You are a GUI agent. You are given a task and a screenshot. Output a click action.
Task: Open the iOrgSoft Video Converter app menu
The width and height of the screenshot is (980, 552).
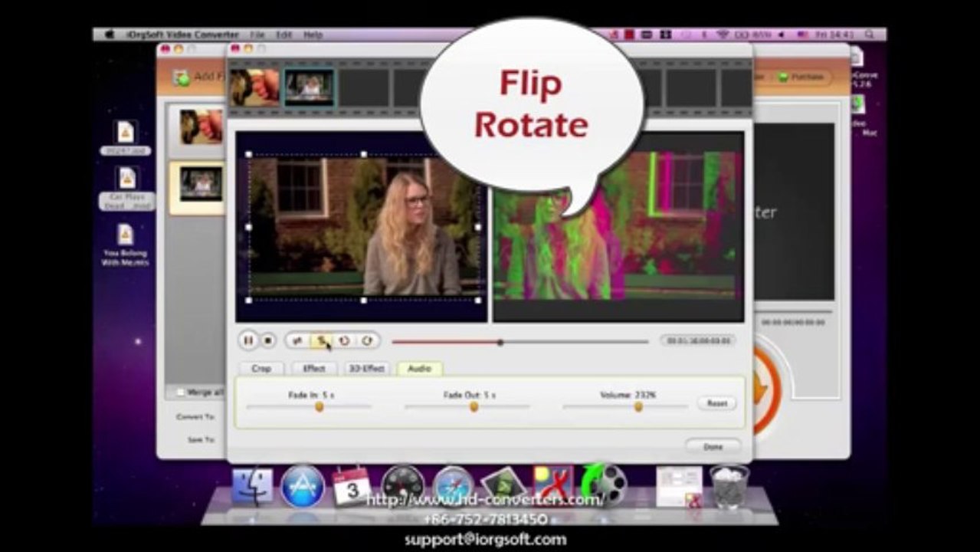pos(182,35)
